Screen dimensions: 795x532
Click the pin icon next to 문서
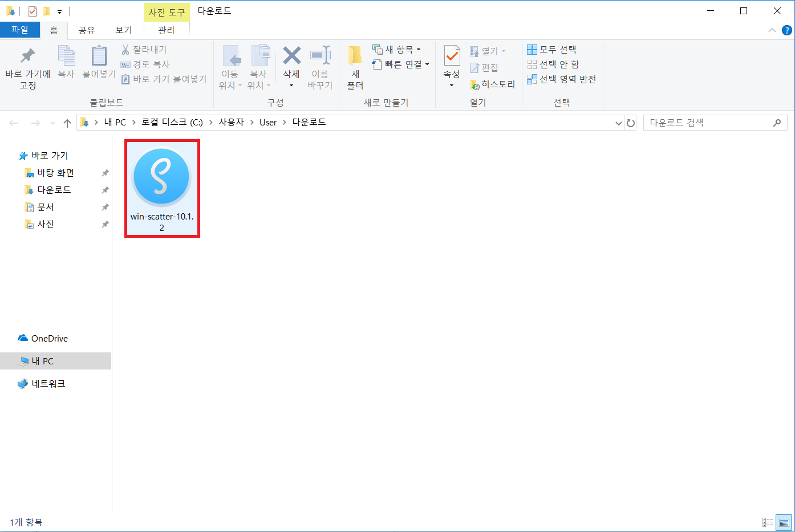pyautogui.click(x=105, y=207)
